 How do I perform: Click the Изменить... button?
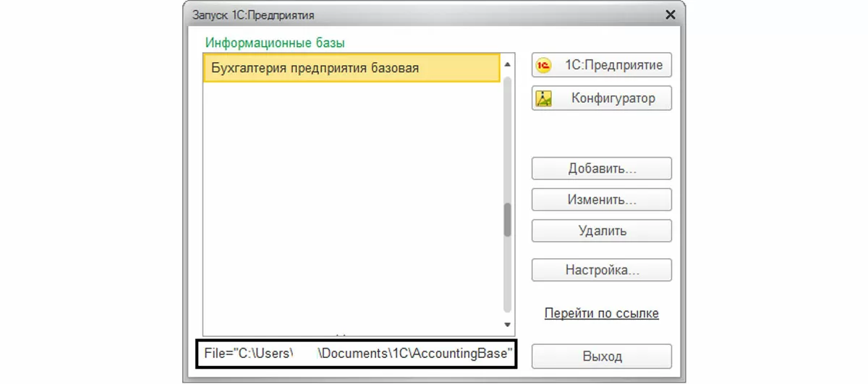[x=601, y=200]
